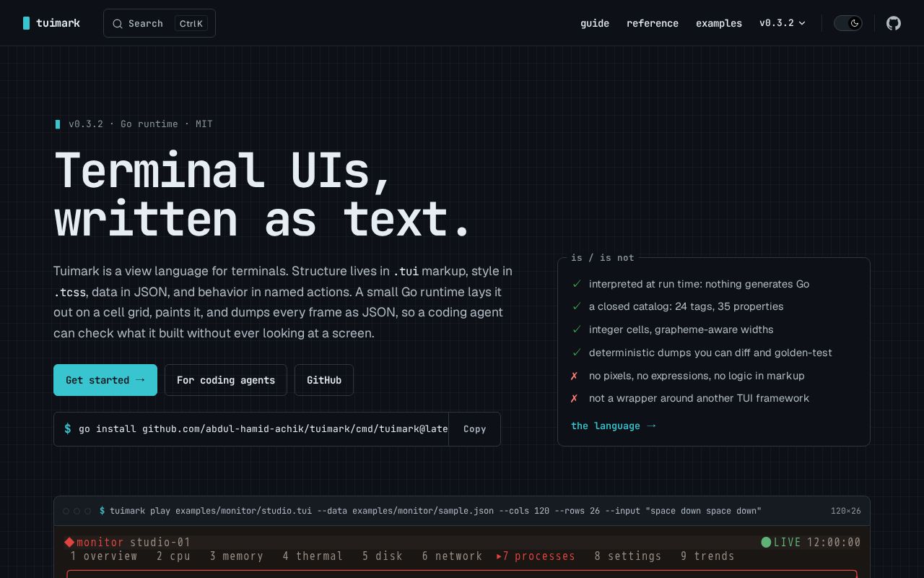Click the tuimark play command text
Screen dimensions: 924x578
[435, 511]
